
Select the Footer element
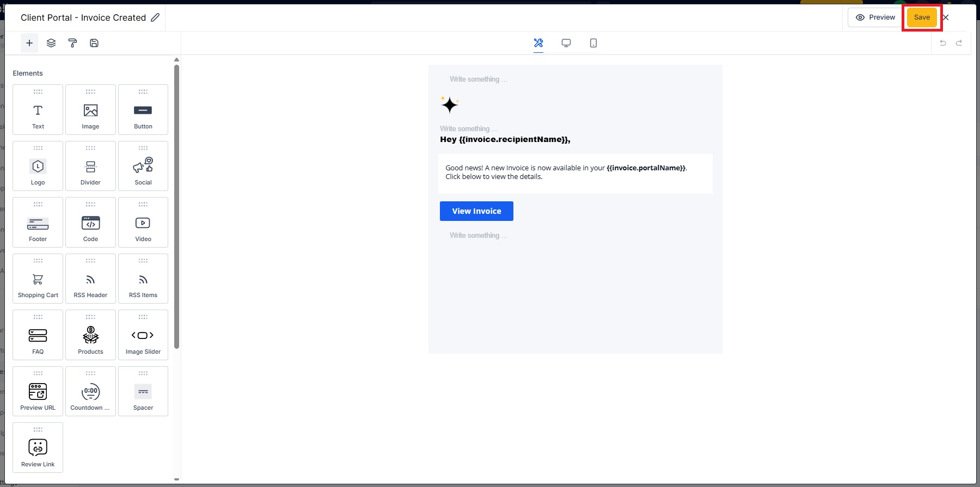[x=38, y=222]
